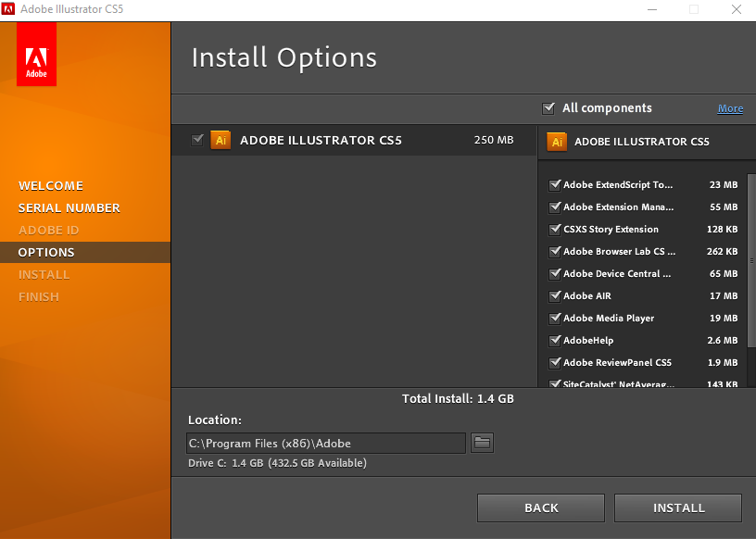756x539 pixels.
Task: Click the 65 MB size value
Action: (724, 273)
